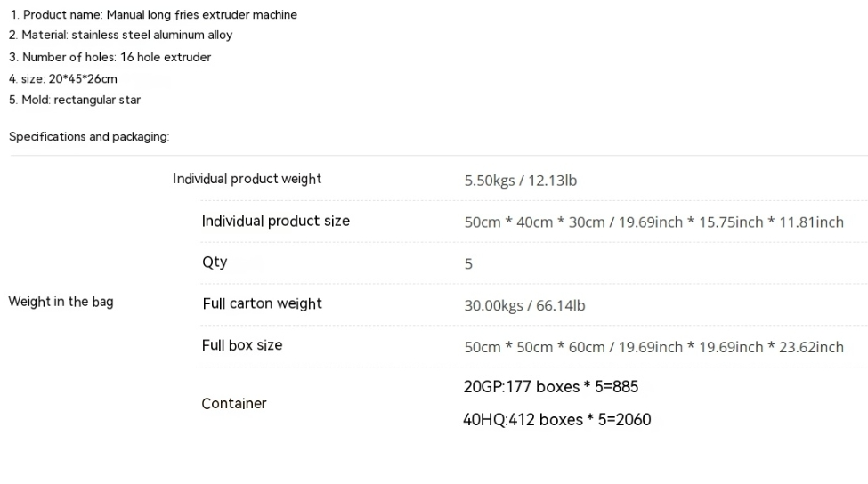
Task: Click the Full carton weight label
Action: click(262, 303)
